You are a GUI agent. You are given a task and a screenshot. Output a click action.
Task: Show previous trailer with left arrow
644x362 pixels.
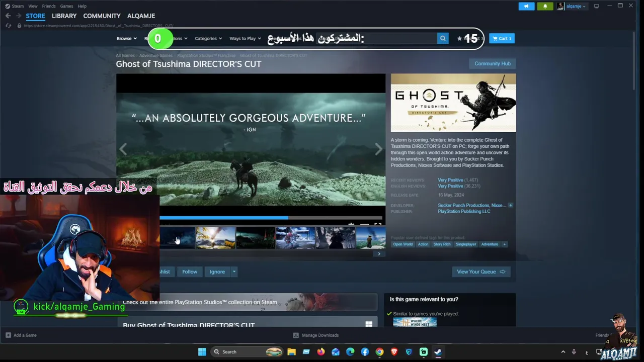(x=123, y=149)
